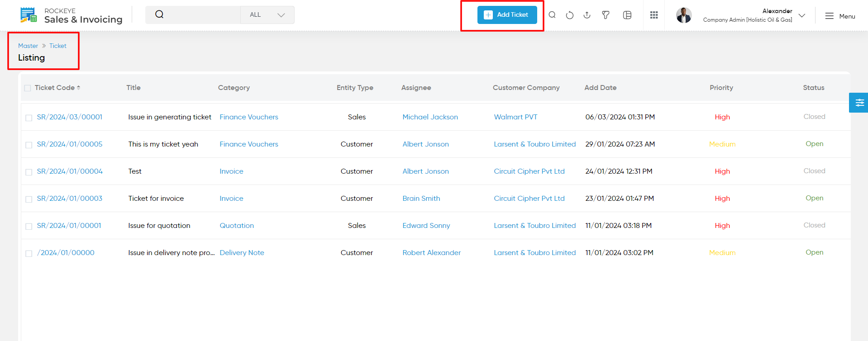Click the search magnifier icon beside Add Ticket
The image size is (868, 341).
552,15
